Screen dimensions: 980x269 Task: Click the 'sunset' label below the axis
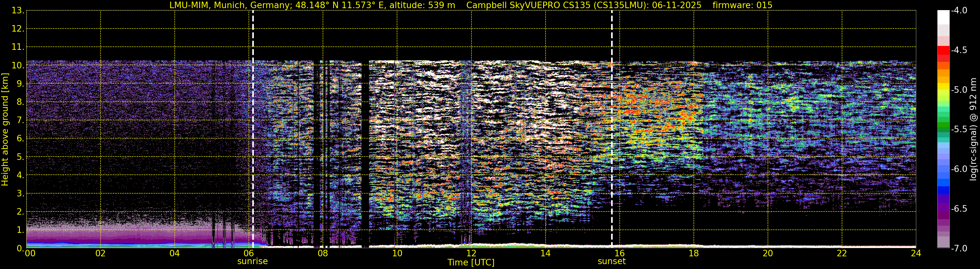(x=612, y=262)
